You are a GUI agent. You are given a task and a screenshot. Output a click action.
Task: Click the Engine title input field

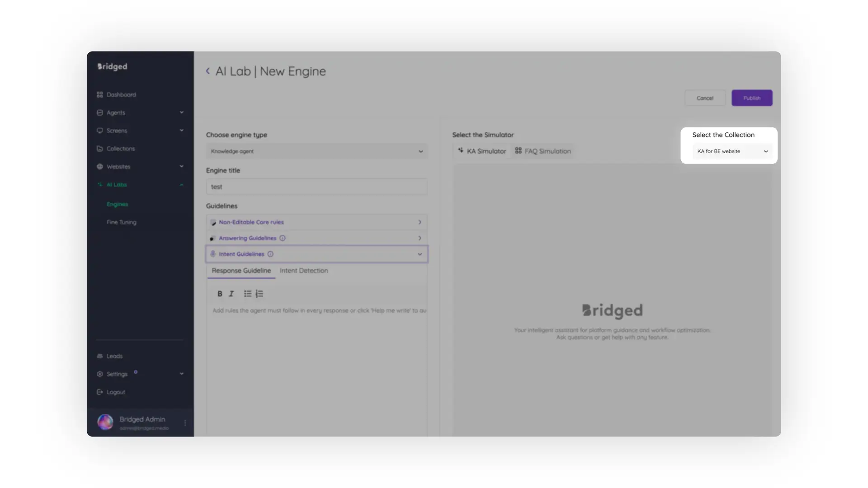coord(316,186)
